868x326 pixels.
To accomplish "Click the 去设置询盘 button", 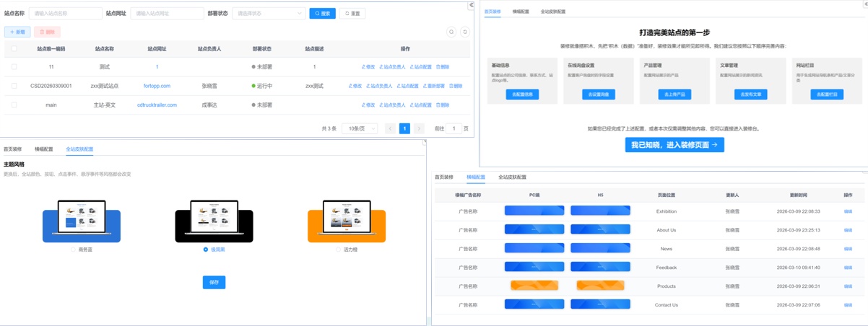I will (599, 94).
